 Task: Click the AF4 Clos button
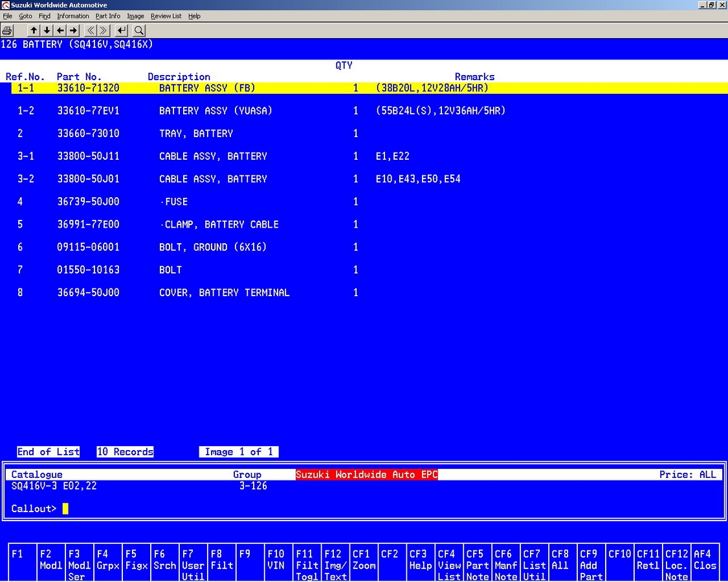coord(705,562)
